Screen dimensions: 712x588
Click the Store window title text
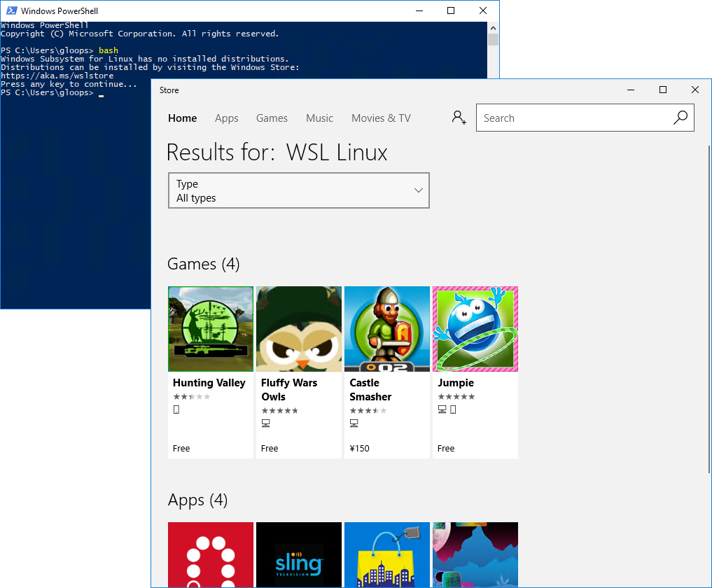point(169,90)
